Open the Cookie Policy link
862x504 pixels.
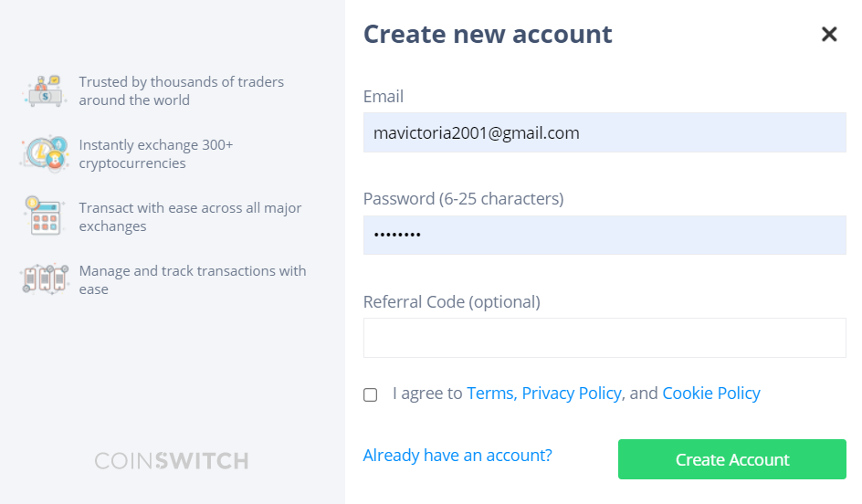[711, 394]
